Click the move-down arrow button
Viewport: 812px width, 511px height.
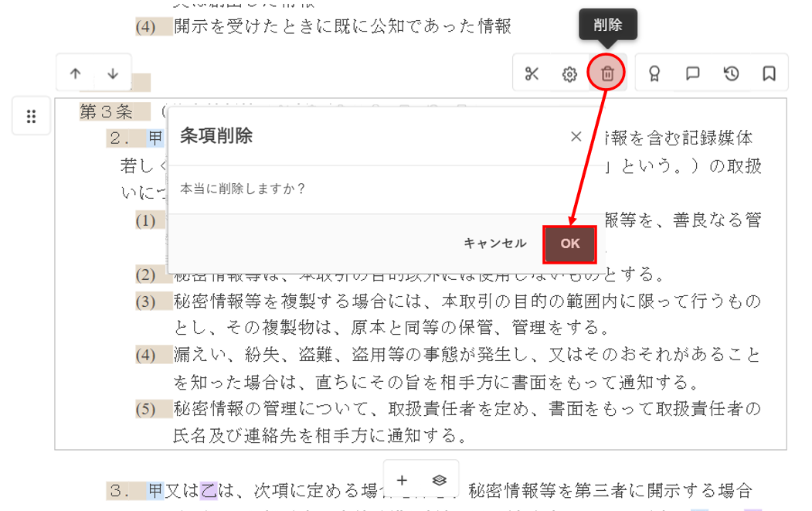(x=113, y=73)
